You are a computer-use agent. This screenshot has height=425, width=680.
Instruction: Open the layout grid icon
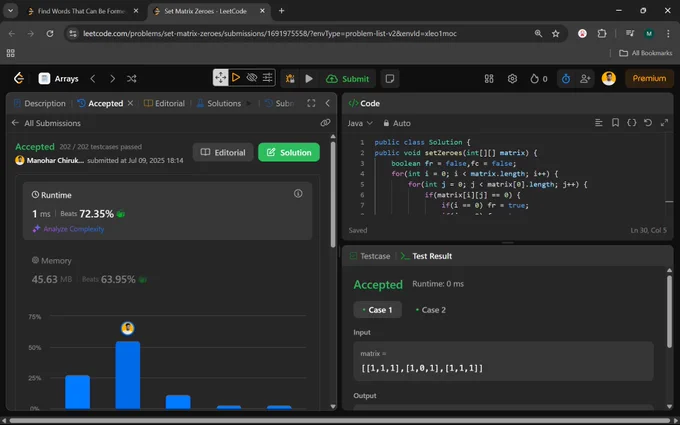pos(489,78)
